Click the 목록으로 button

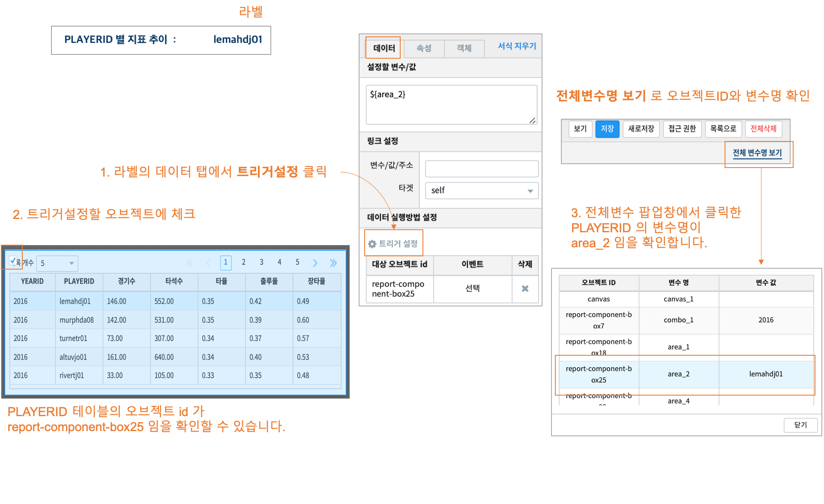pyautogui.click(x=723, y=129)
